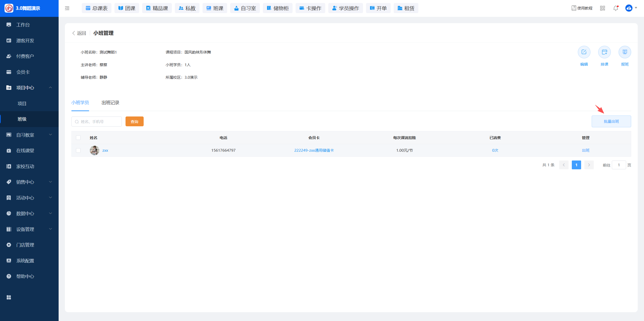The image size is (644, 321).
Task: Open the notification bell
Action: [x=616, y=8]
